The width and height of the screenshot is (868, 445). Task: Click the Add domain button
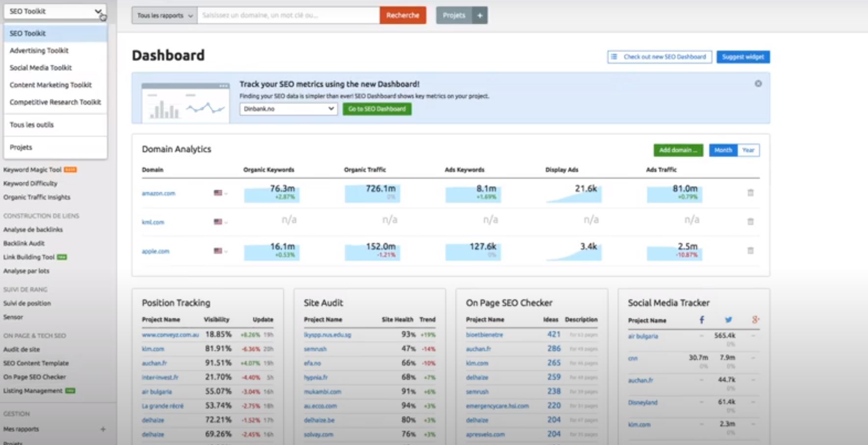tap(678, 150)
